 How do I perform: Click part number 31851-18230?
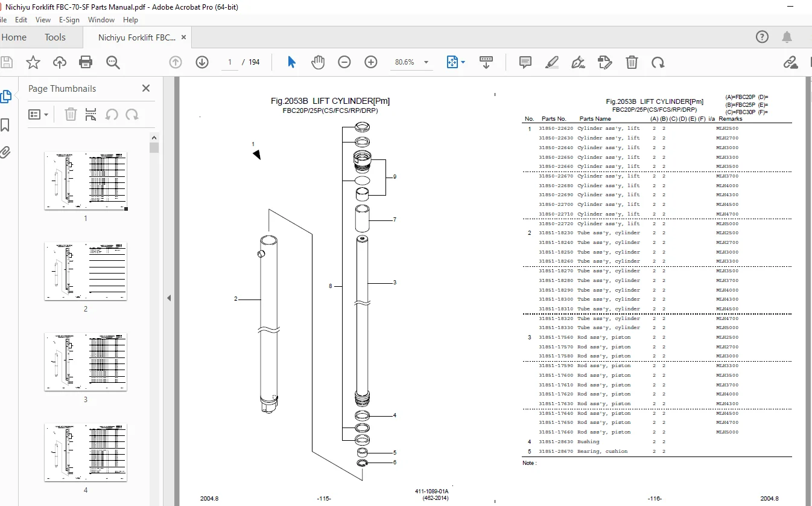556,233
